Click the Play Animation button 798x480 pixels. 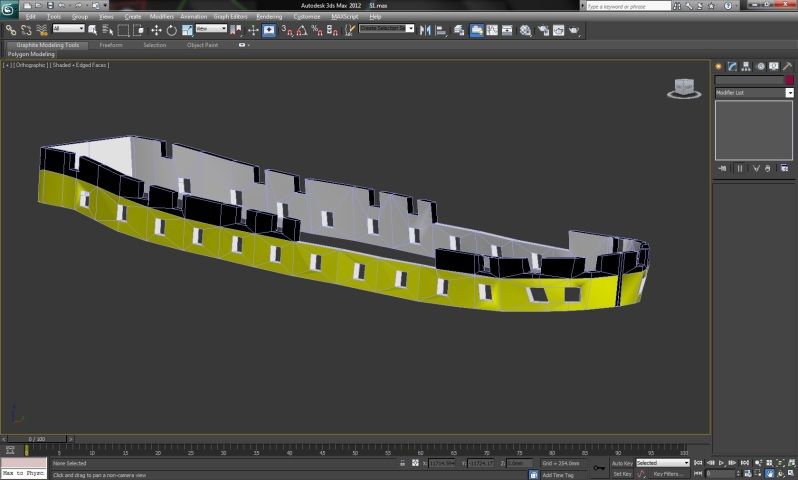click(722, 463)
